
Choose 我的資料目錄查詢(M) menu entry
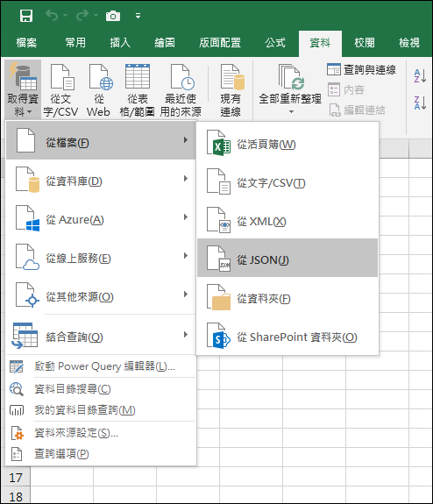tap(101, 410)
